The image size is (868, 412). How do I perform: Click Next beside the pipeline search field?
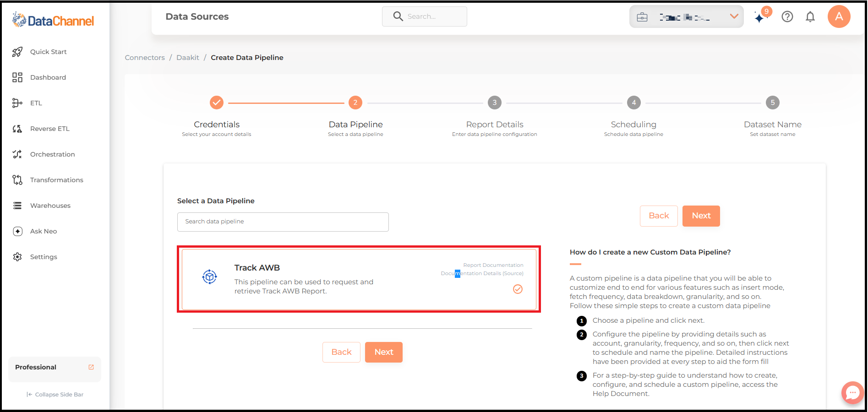(x=701, y=216)
